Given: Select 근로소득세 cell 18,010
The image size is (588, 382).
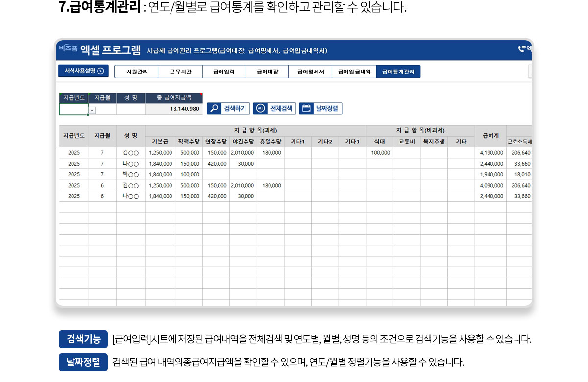Looking at the screenshot, I should 519,174.
